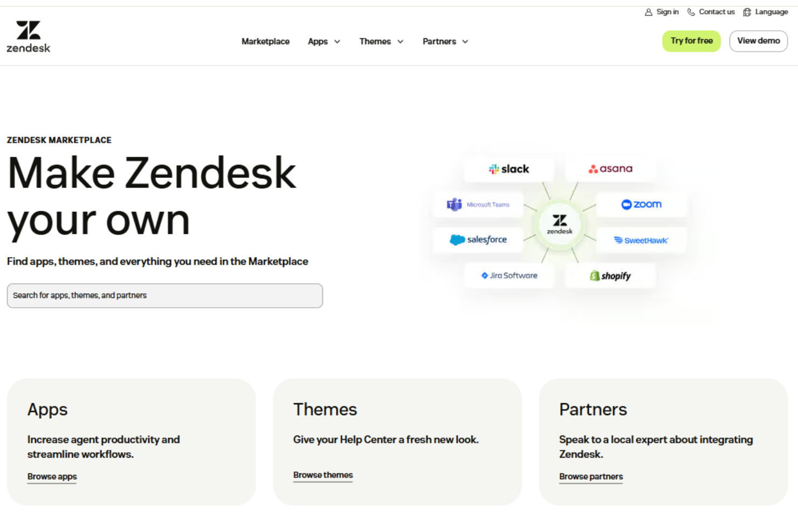Select the Slack integration logo

coord(508,169)
